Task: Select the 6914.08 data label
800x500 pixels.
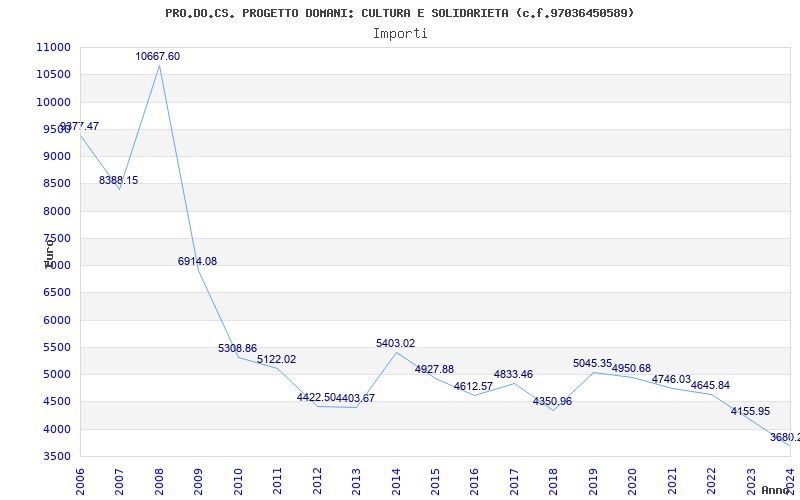Action: (197, 262)
